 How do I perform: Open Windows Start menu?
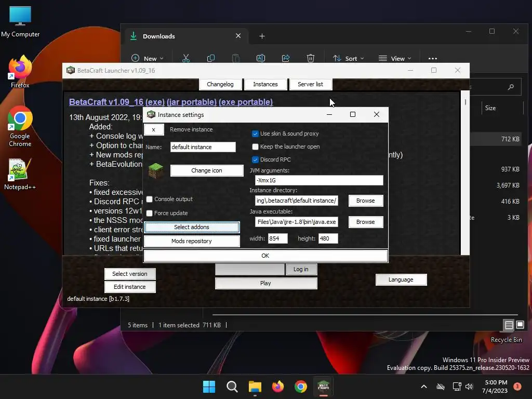pos(209,387)
